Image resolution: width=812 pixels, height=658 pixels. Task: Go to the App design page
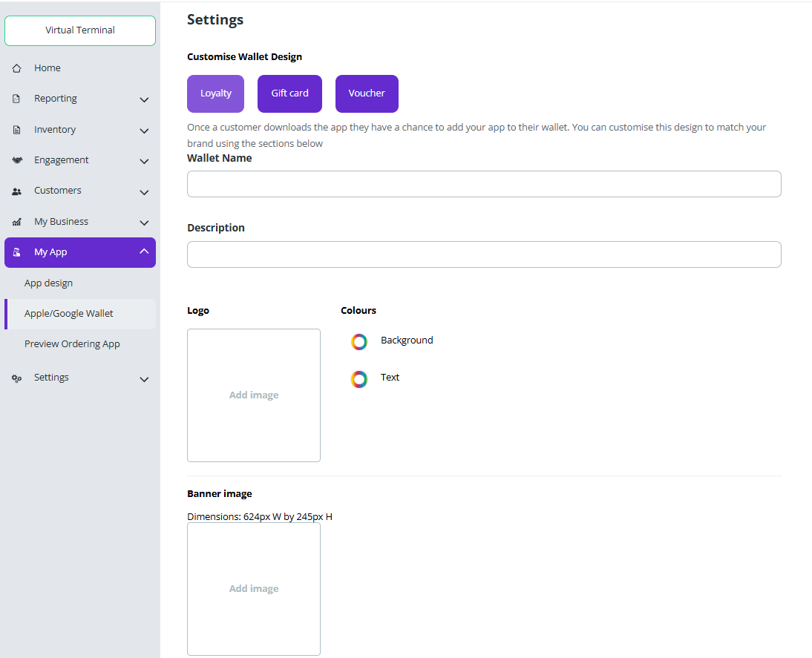[48, 283]
